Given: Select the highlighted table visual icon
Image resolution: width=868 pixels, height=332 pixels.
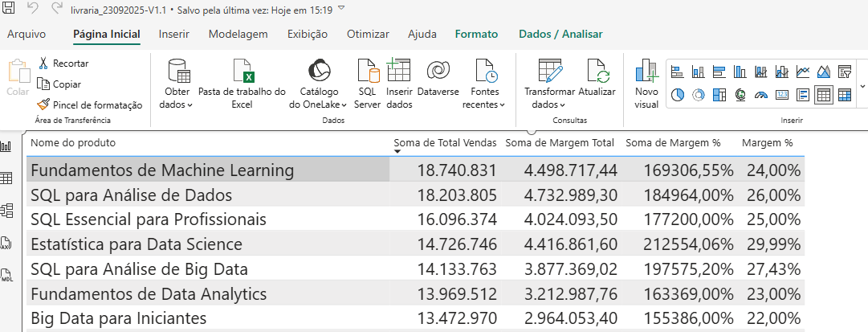Looking at the screenshot, I should click(x=824, y=95).
